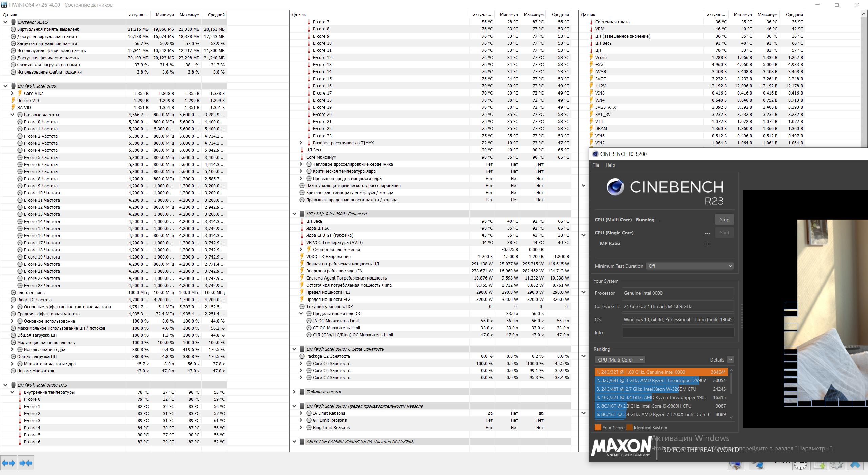Screen dimensions: 868x475
Task: Open the Cinebench File menu
Action: [596, 165]
